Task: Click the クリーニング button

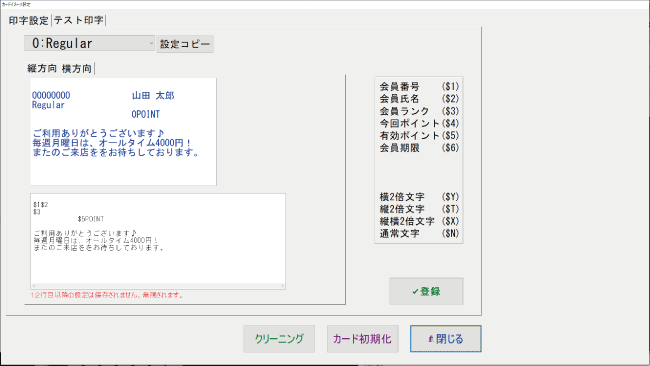Action: 279,339
